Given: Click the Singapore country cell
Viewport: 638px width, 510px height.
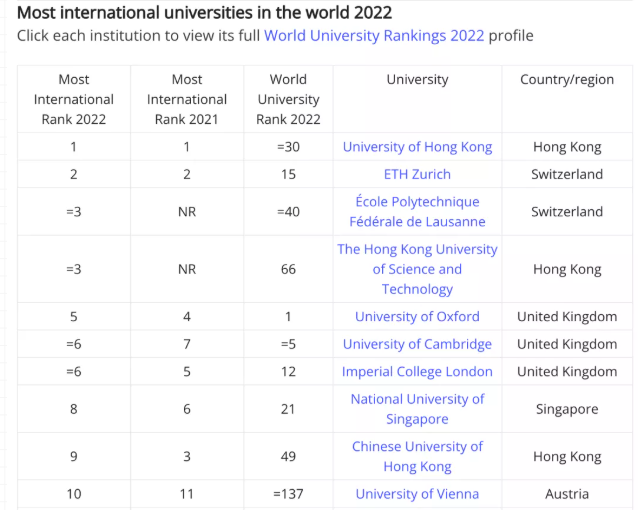Looking at the screenshot, I should (567, 409).
